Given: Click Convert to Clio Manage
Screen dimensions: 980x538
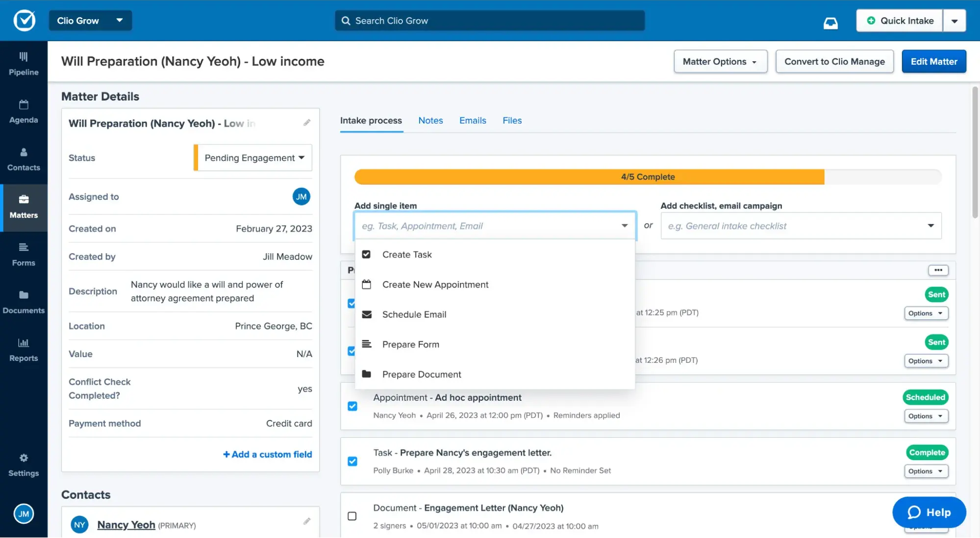Looking at the screenshot, I should click(834, 61).
